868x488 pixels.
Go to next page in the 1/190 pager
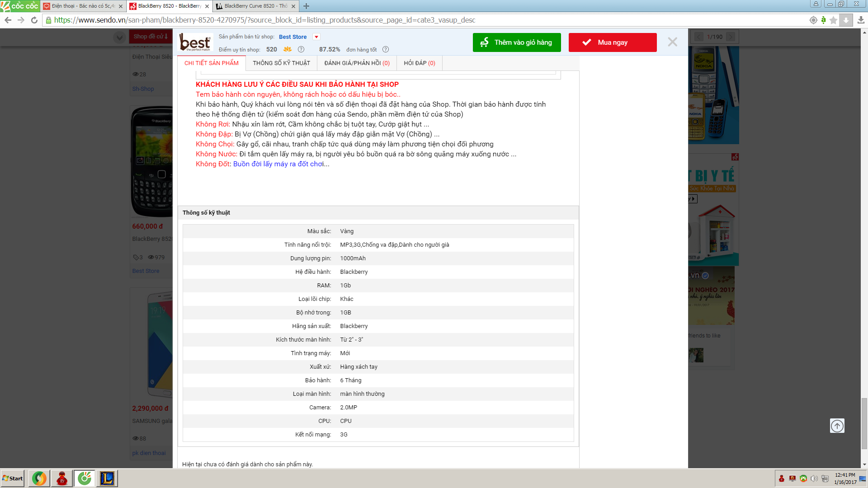pos(731,37)
